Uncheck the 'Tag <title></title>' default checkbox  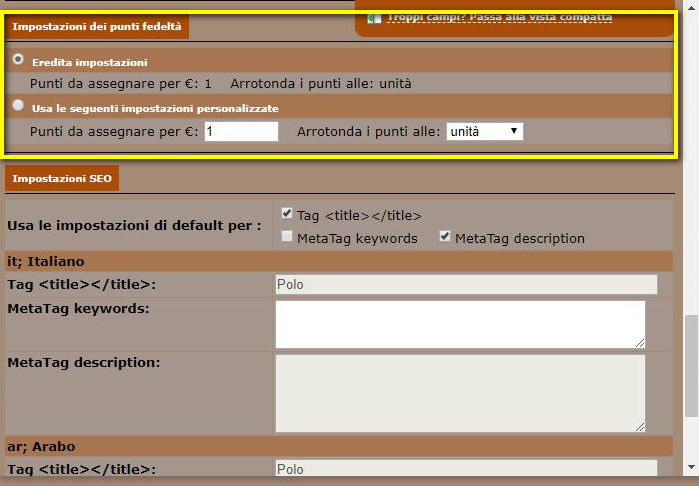(x=287, y=213)
